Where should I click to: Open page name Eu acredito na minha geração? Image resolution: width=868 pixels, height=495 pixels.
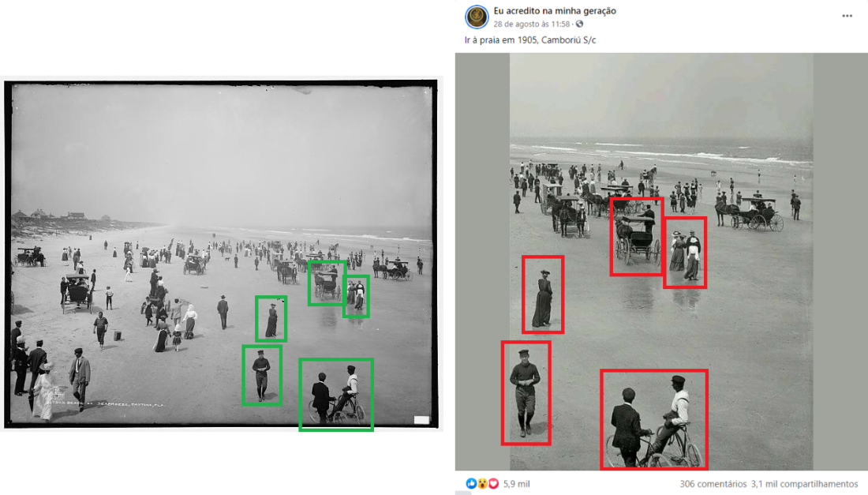[x=555, y=10]
